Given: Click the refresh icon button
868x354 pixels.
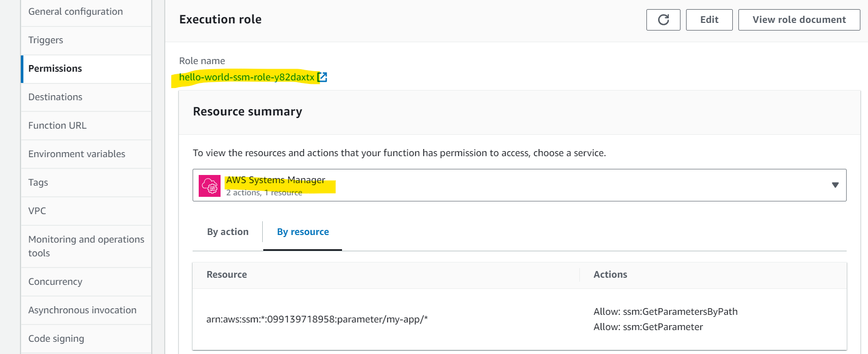Looking at the screenshot, I should coord(663,20).
